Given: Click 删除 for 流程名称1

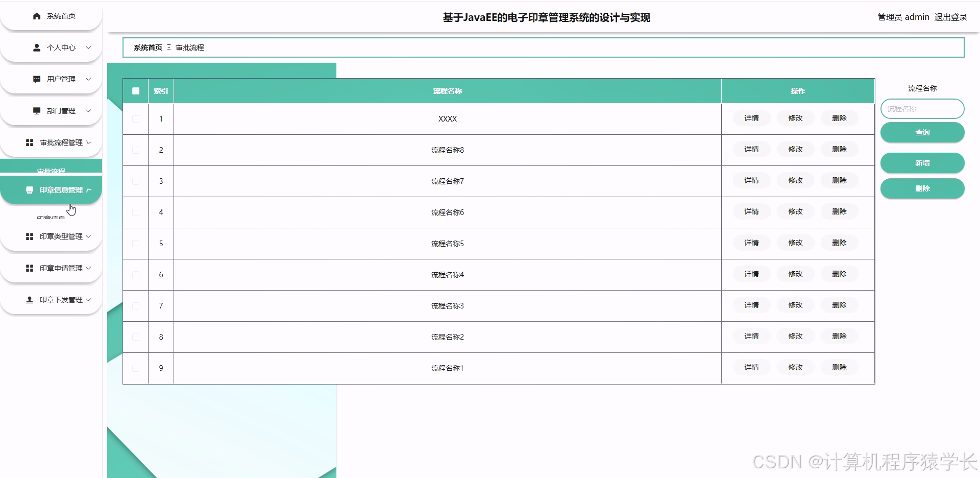Looking at the screenshot, I should pyautogui.click(x=839, y=367).
